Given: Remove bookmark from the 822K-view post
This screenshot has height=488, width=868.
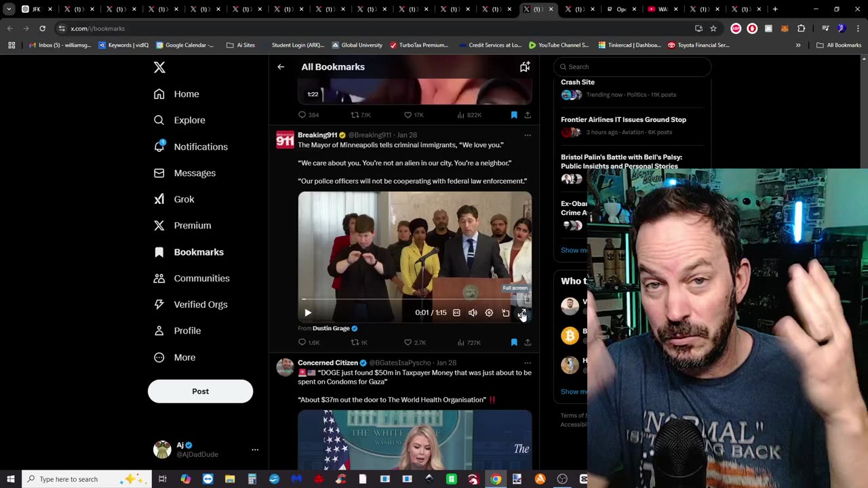Looking at the screenshot, I should [514, 115].
